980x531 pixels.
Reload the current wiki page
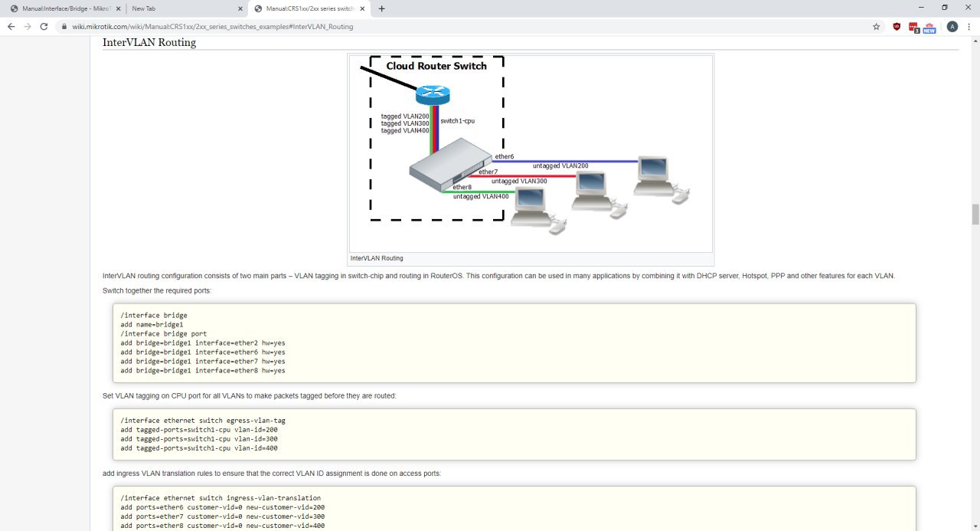pos(44,26)
